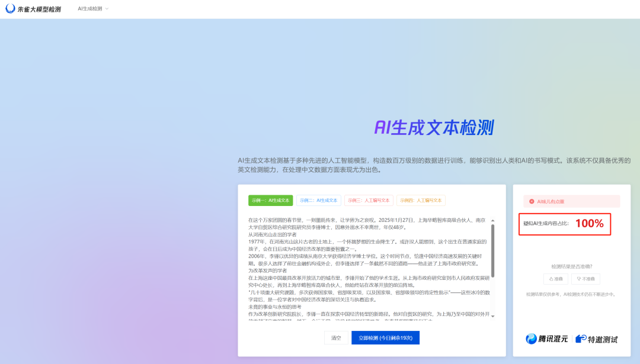640x364 pixels.
Task: Click the 100% AI content result
Action: [589, 223]
